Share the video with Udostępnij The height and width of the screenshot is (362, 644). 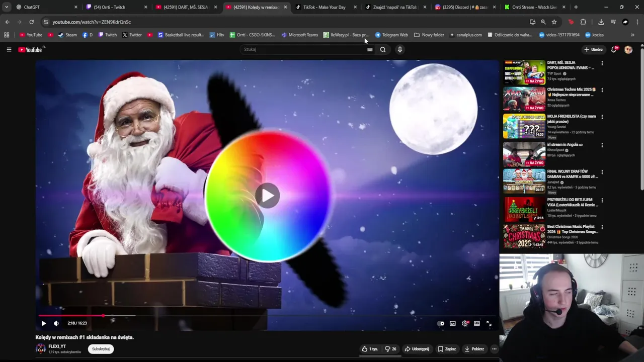point(418,349)
